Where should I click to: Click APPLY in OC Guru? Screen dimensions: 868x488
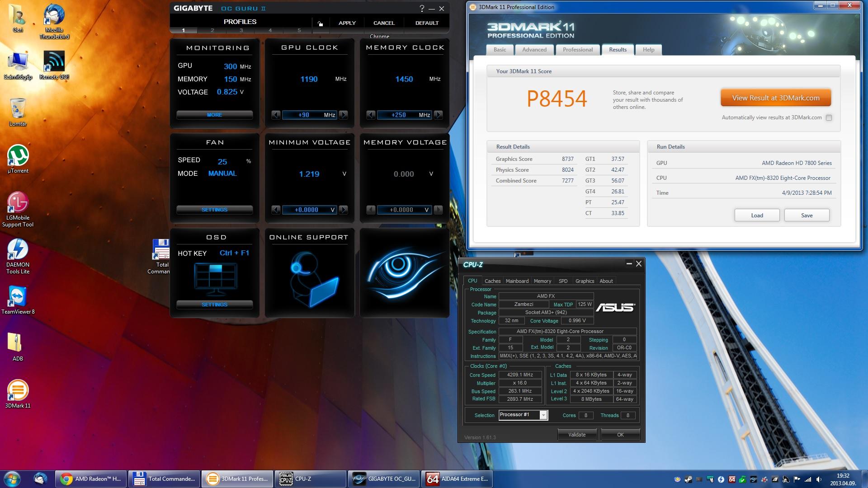[x=347, y=23]
